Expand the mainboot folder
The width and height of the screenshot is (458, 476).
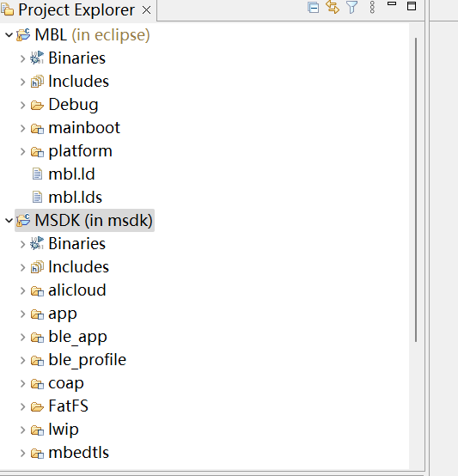point(22,128)
